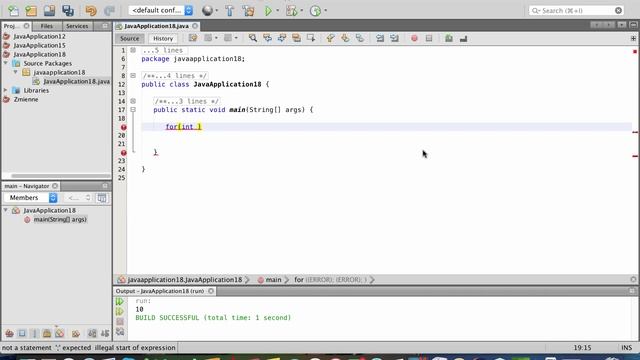Select the History view button
640x360 pixels.
click(163, 38)
